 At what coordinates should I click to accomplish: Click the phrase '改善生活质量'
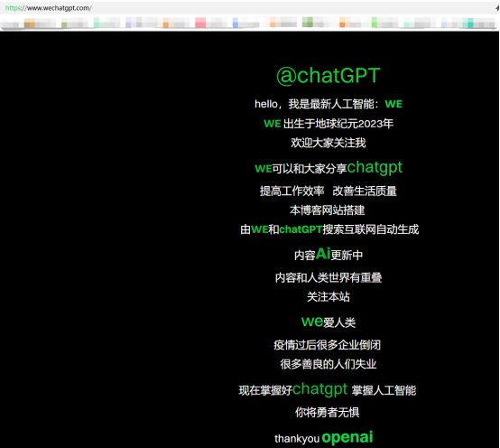point(365,191)
